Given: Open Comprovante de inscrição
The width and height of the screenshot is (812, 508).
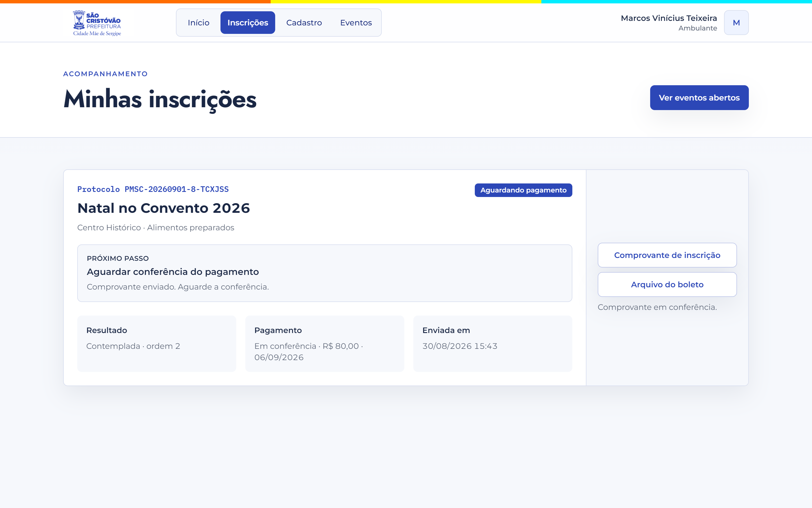Looking at the screenshot, I should coord(667,255).
